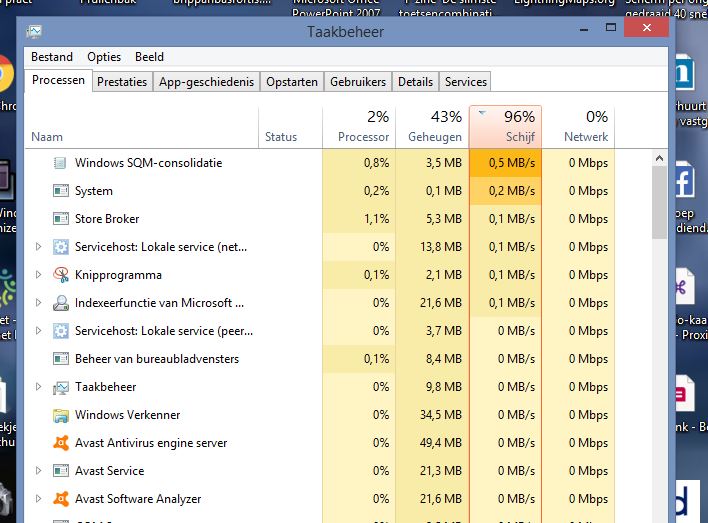Open the Opties menu

[x=104, y=57]
